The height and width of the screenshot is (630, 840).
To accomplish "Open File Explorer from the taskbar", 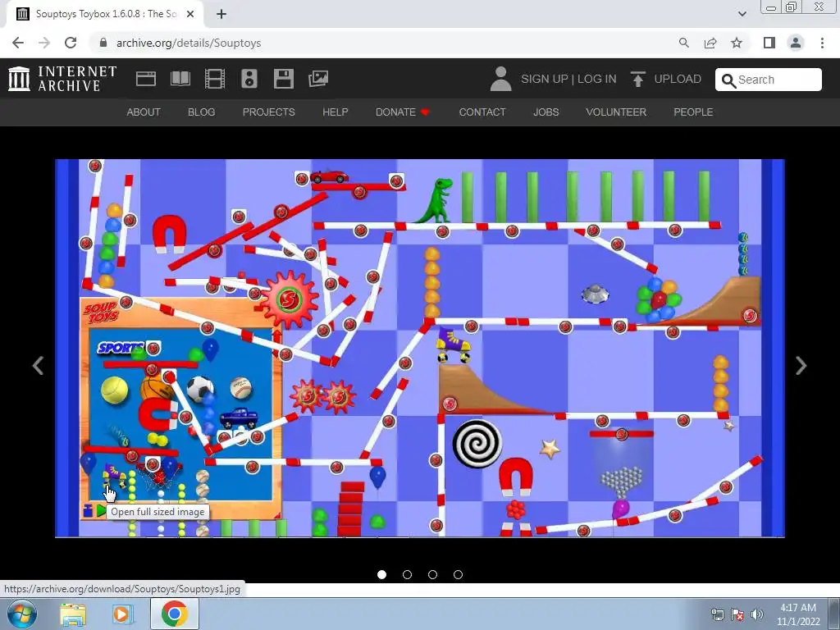I will click(x=73, y=614).
